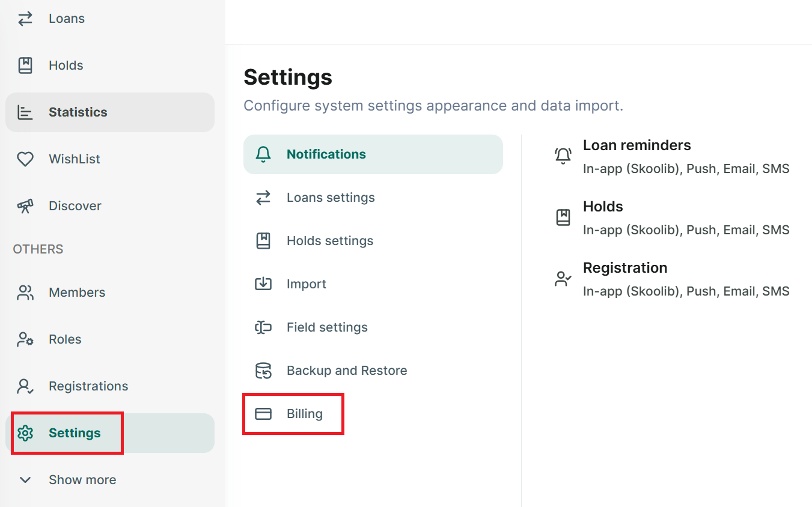Click the Registrations person-check icon

click(25, 386)
